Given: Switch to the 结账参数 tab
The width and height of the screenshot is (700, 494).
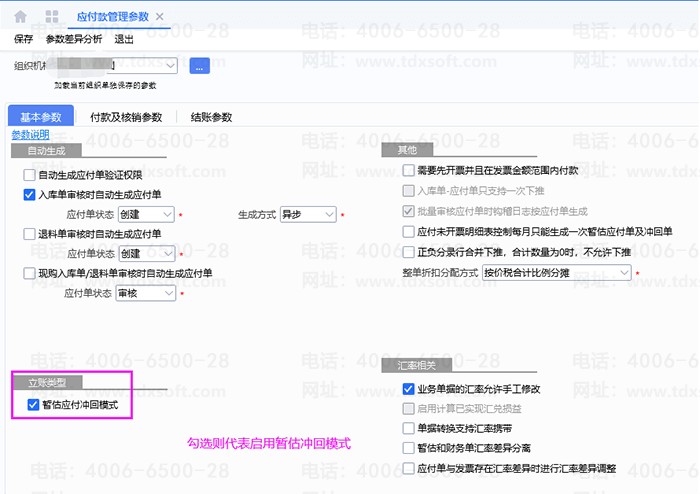Looking at the screenshot, I should 212,117.
